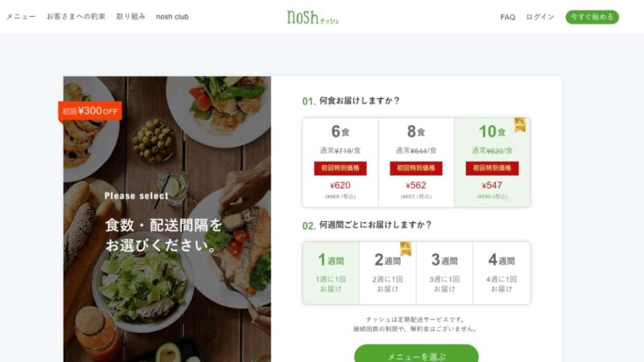Click the gold ribbon badge on 10食
This screenshot has height=362, width=644.
point(520,125)
